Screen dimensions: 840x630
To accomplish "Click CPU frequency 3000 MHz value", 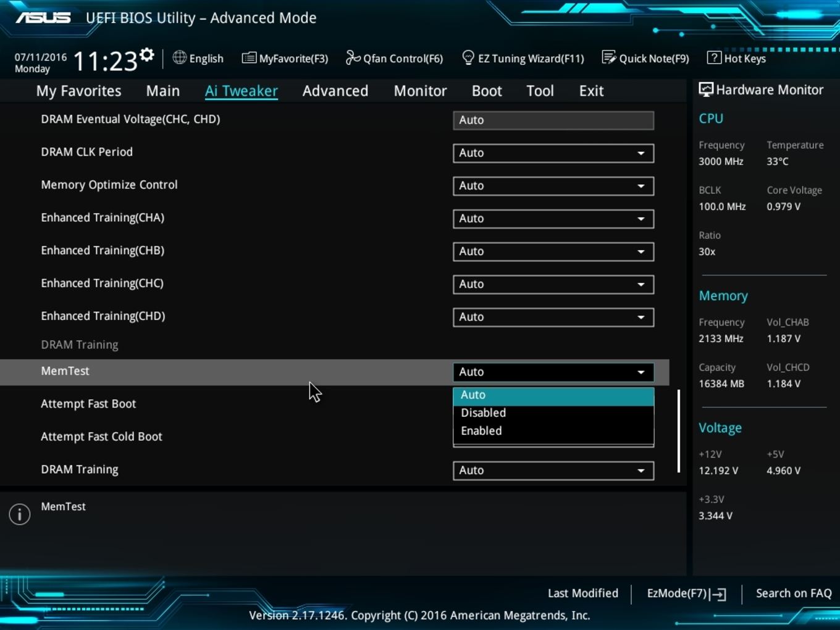I will pos(721,161).
